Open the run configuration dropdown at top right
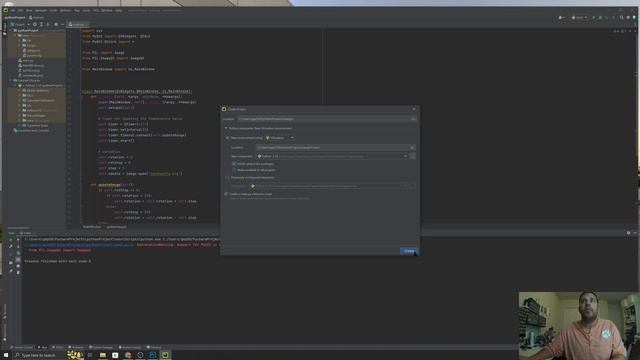The height and width of the screenshot is (360, 640). [x=579, y=18]
